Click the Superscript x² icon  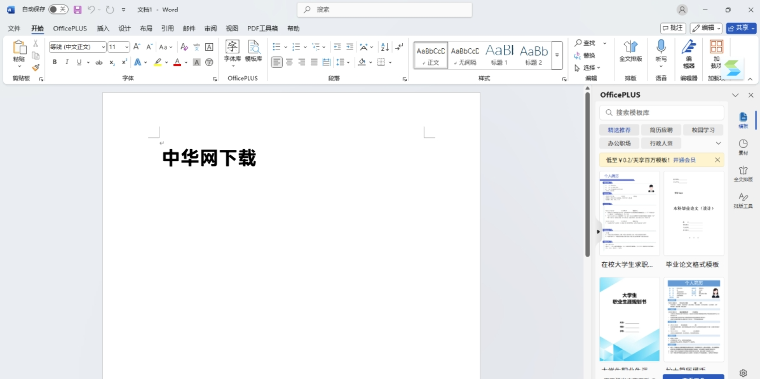[124, 62]
